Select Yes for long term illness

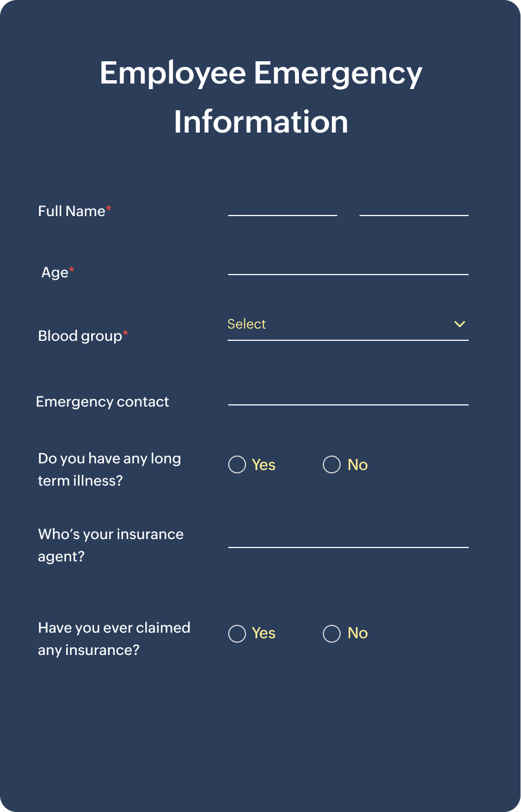coord(237,464)
